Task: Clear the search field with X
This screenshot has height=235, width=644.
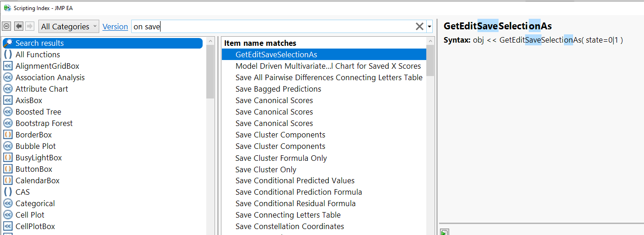Action: coord(419,27)
